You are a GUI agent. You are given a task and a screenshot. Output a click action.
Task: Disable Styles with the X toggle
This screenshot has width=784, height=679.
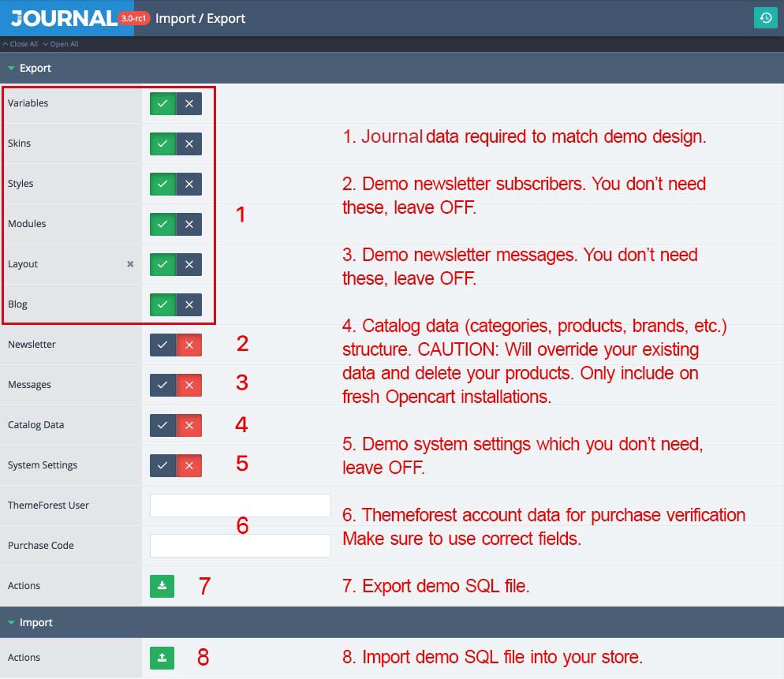point(189,184)
